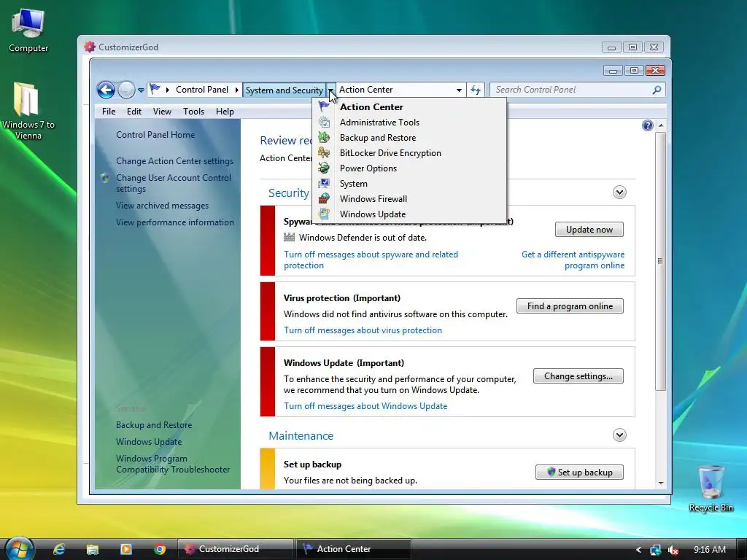Open Change User Account Control settings link
This screenshot has width=747, height=560.
click(x=174, y=183)
